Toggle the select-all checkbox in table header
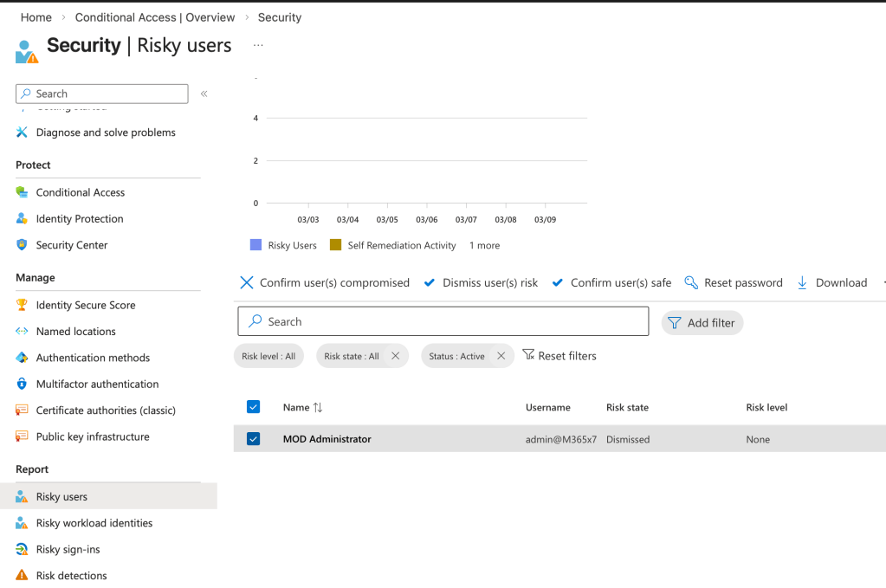 click(x=253, y=407)
